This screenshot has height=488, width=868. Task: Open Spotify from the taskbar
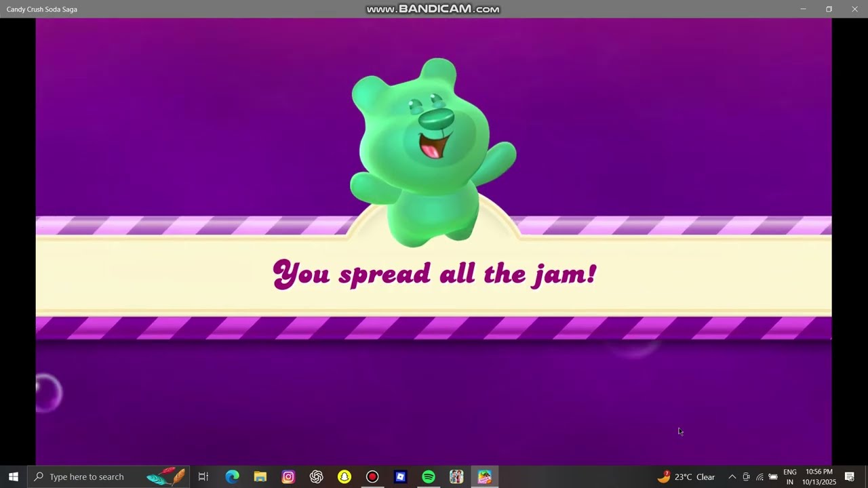click(x=429, y=476)
